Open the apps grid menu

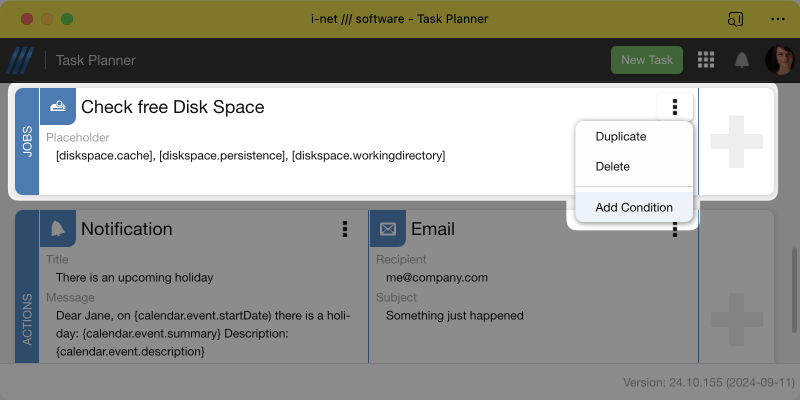click(x=706, y=60)
